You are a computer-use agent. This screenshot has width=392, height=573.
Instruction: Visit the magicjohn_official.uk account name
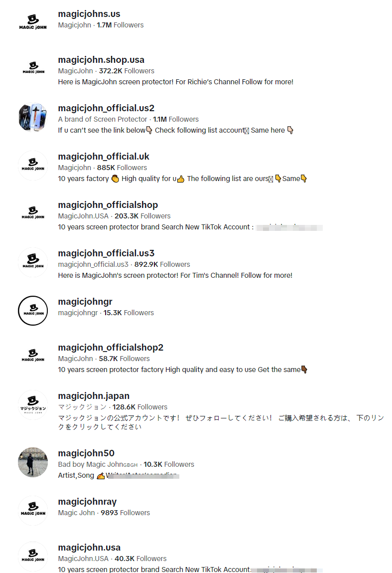[x=104, y=157]
